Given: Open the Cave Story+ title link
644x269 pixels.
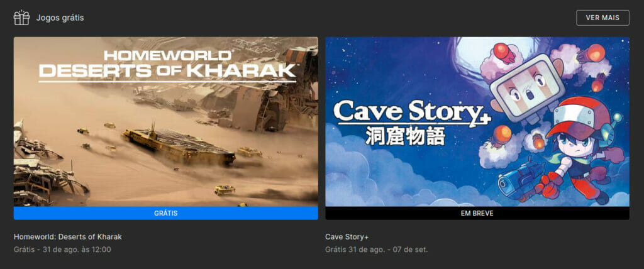Looking at the screenshot, I should [x=345, y=237].
